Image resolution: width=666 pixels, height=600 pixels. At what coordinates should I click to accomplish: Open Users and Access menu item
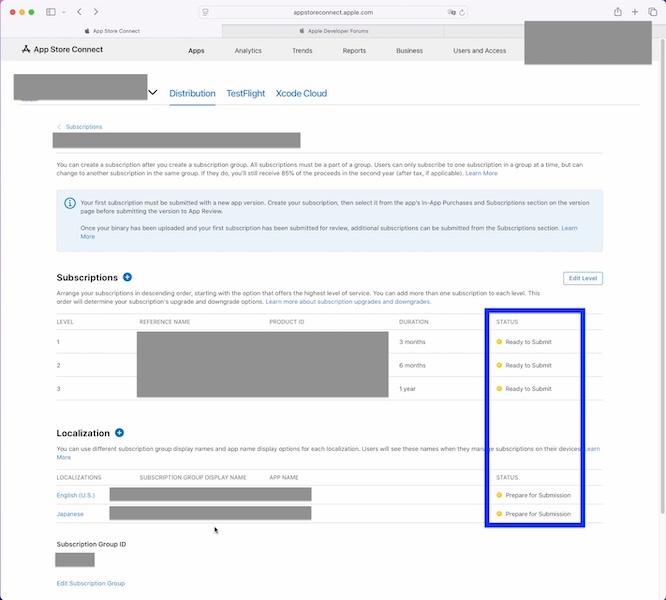pos(479,50)
